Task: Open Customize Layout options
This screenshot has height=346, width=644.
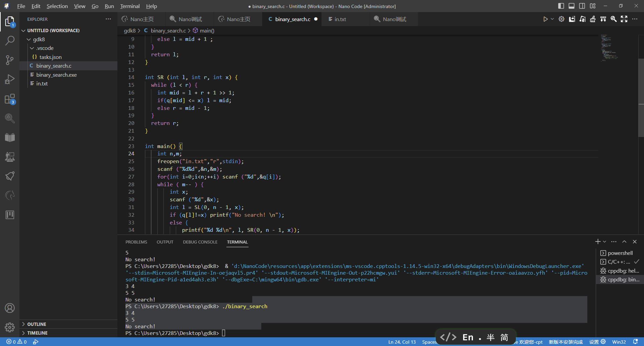Action: [x=593, y=6]
